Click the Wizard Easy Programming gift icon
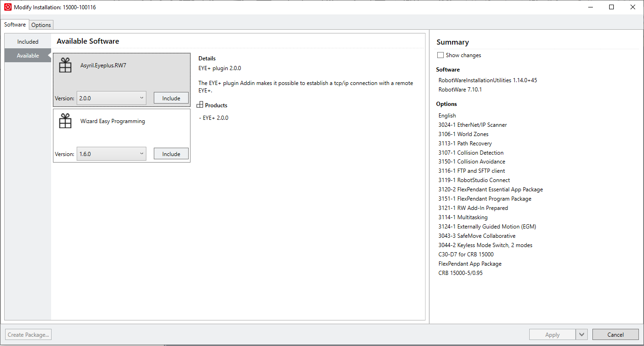 tap(66, 121)
